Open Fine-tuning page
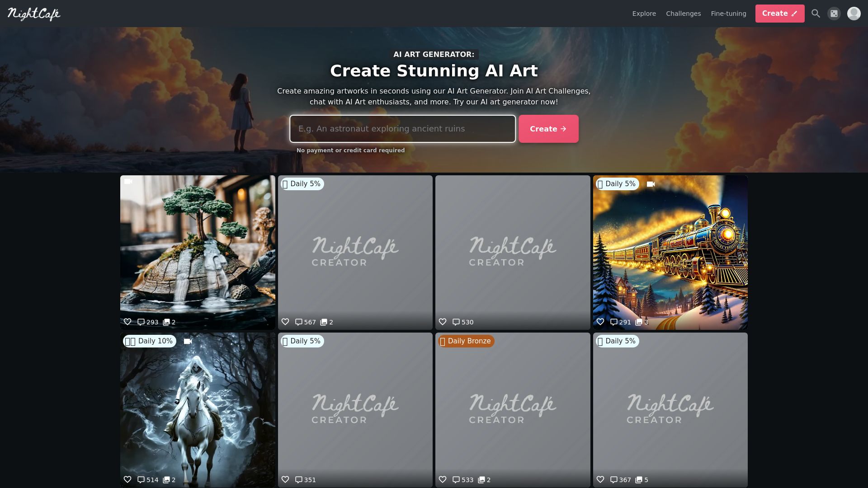Viewport: 868px width, 488px height. (x=728, y=14)
